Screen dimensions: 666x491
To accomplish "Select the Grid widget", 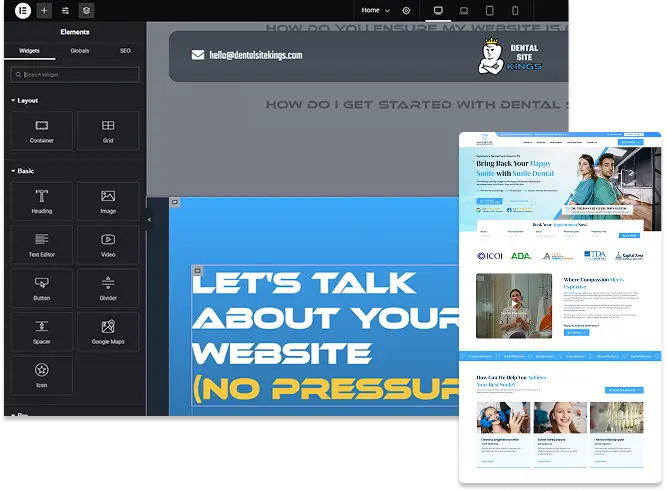I will click(x=108, y=131).
